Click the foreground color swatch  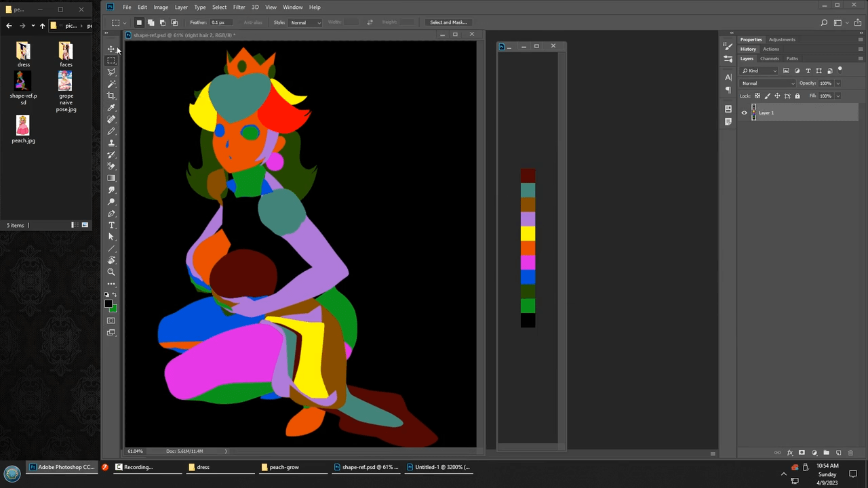[108, 304]
